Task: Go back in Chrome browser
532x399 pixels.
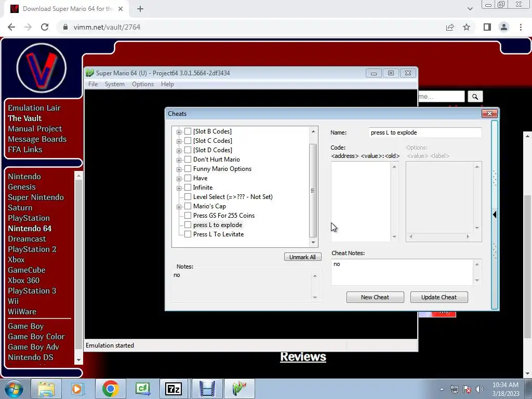Action: (x=11, y=27)
